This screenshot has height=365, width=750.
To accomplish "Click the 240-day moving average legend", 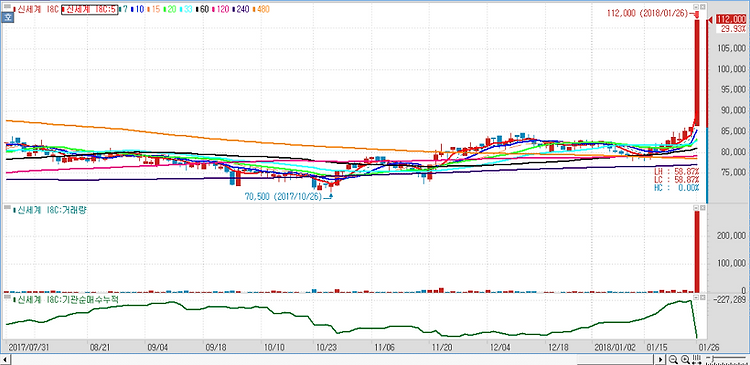I will point(240,9).
